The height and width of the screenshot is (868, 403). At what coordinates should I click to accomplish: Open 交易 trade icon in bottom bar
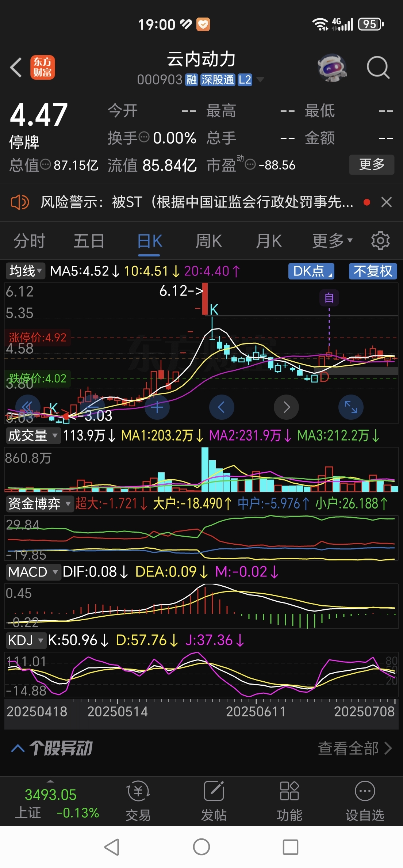click(x=138, y=802)
